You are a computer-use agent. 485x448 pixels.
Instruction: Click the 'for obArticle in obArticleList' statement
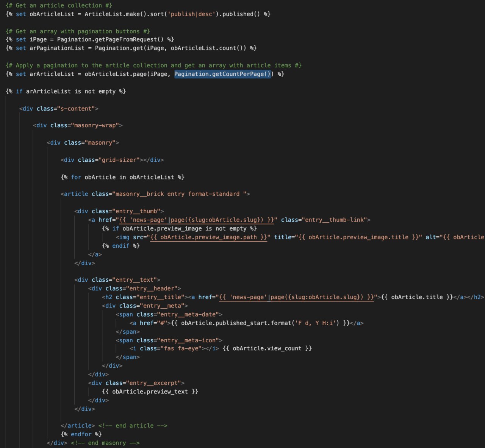tap(122, 177)
